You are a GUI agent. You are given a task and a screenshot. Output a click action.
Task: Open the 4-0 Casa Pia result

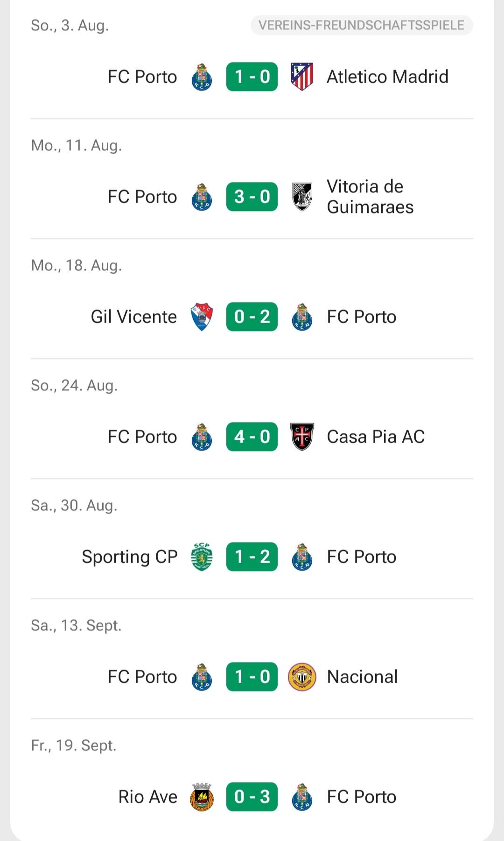pos(252,437)
